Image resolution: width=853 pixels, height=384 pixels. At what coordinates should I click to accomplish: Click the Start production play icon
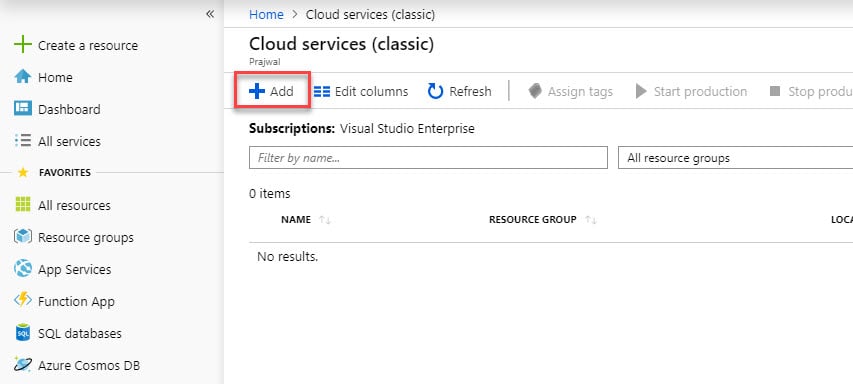(x=641, y=91)
